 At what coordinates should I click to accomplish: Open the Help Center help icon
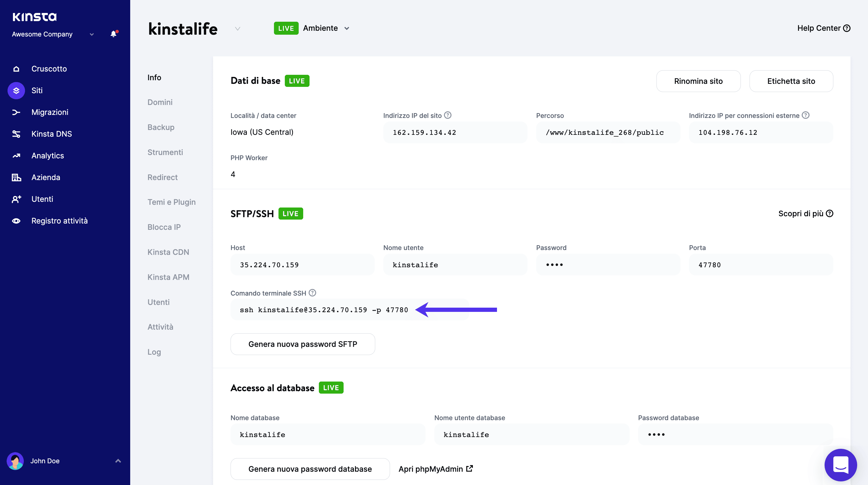(x=847, y=28)
